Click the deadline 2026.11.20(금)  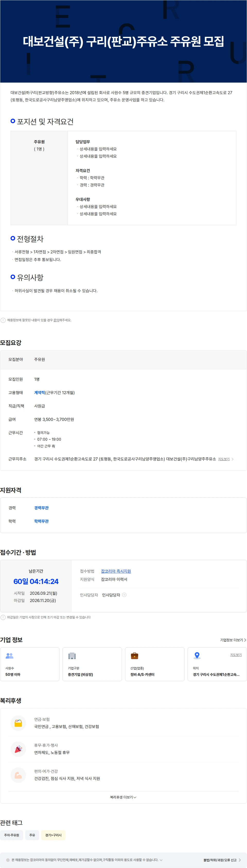click(x=43, y=600)
